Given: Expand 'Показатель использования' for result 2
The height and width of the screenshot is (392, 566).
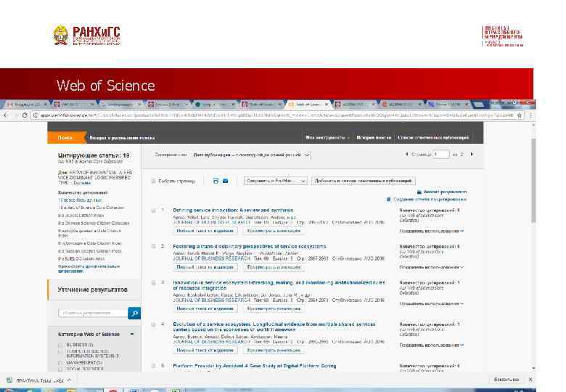Looking at the screenshot, I should [x=431, y=267].
